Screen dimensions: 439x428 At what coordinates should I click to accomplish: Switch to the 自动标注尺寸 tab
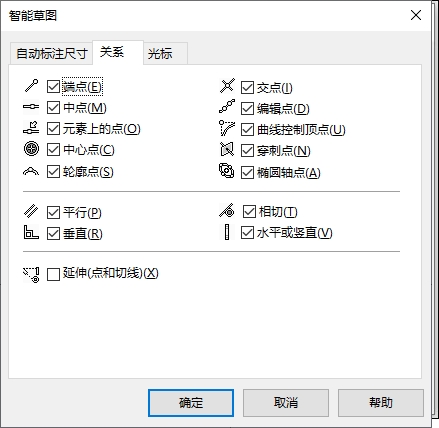tap(51, 53)
